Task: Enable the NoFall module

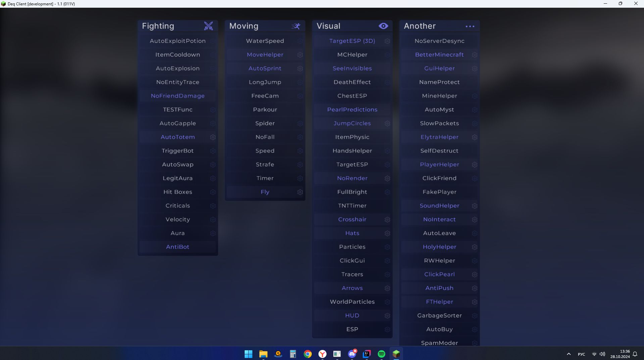Action: (265, 137)
